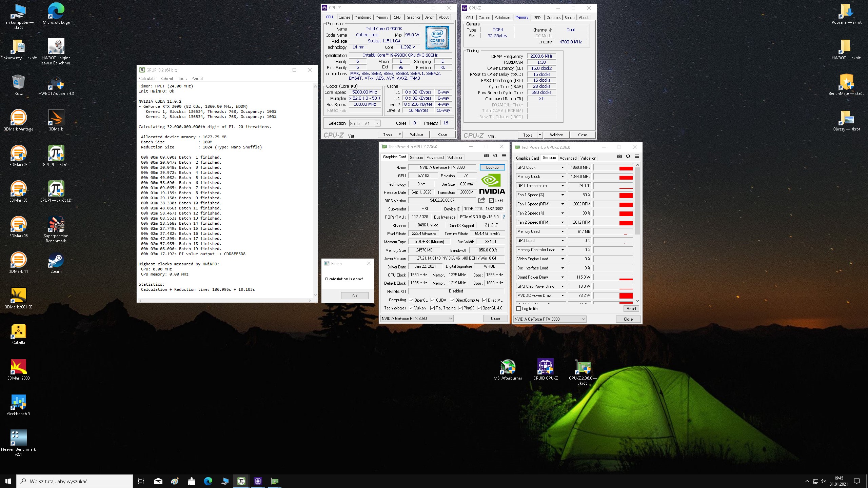This screenshot has width=868, height=488.
Task: Open 3DMark Vantage desktop icon
Action: (x=19, y=120)
